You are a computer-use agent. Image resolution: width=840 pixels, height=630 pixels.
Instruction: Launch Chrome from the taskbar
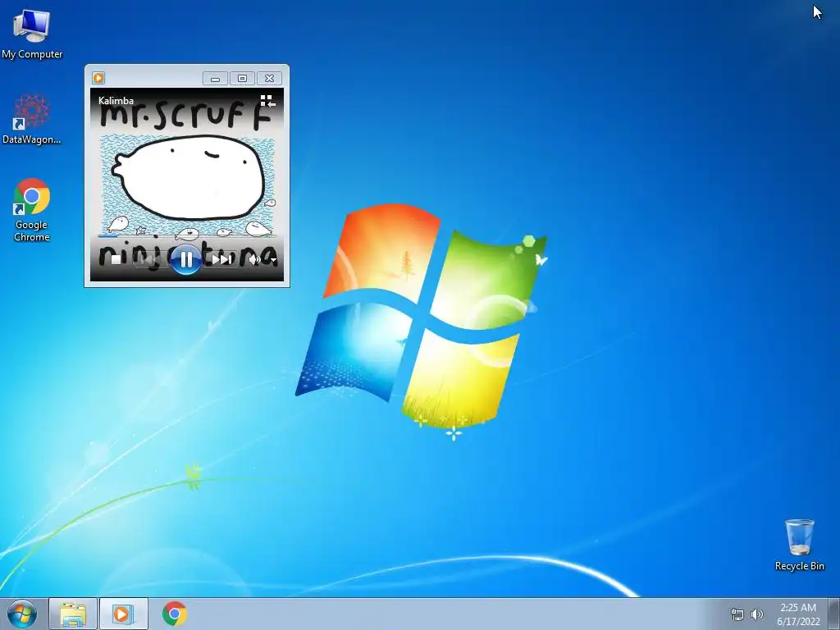pyautogui.click(x=174, y=614)
